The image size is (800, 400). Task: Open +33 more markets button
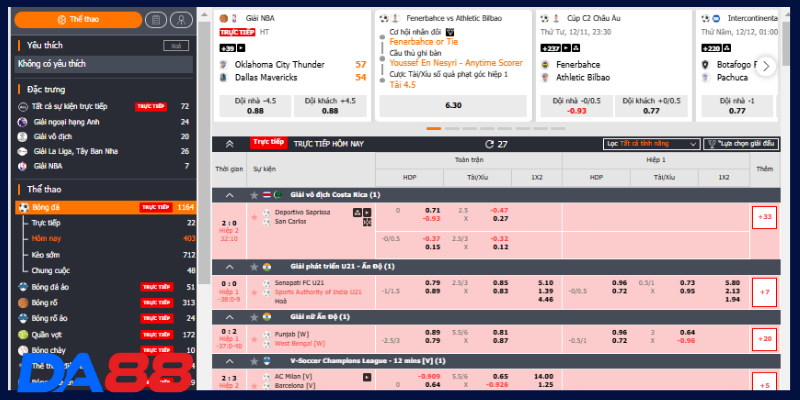pos(764,217)
